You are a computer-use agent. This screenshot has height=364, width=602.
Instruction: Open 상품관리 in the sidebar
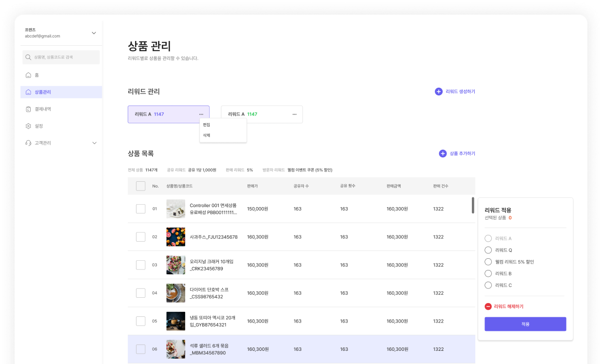tap(61, 92)
